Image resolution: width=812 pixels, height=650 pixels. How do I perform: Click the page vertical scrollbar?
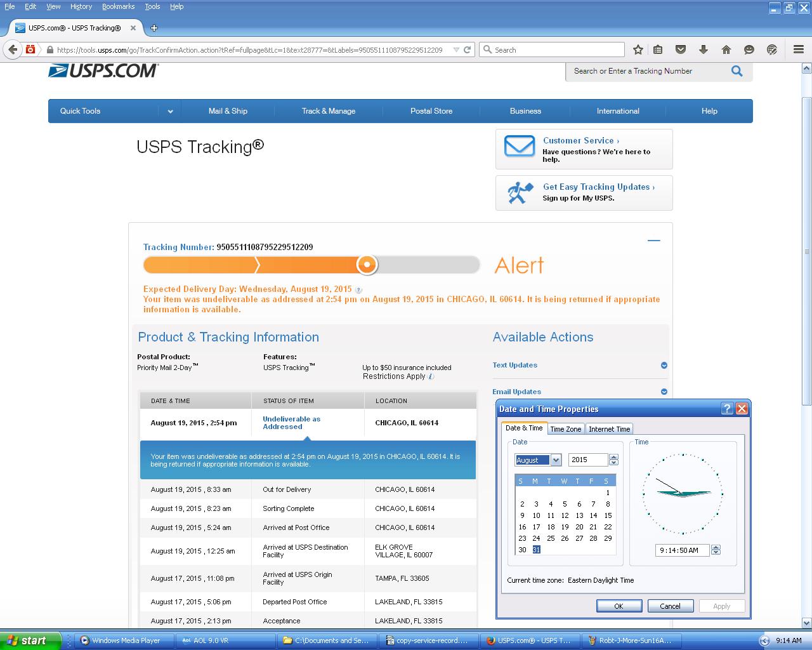tap(806, 251)
